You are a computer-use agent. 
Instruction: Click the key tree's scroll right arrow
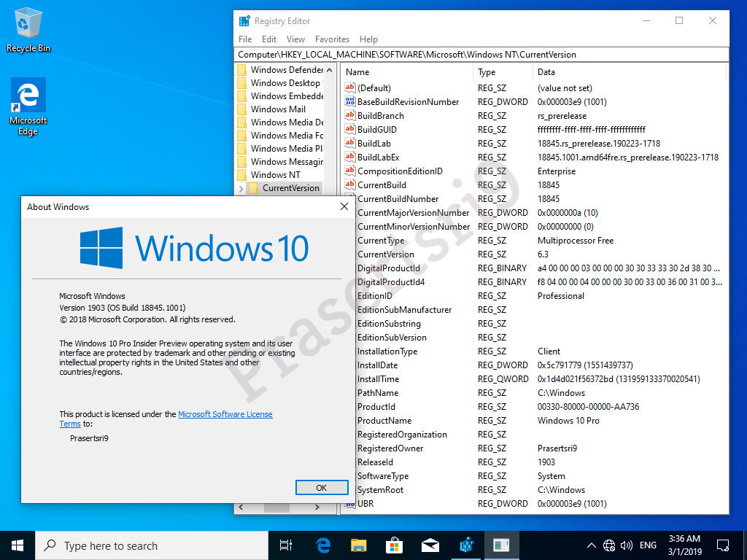[318, 507]
